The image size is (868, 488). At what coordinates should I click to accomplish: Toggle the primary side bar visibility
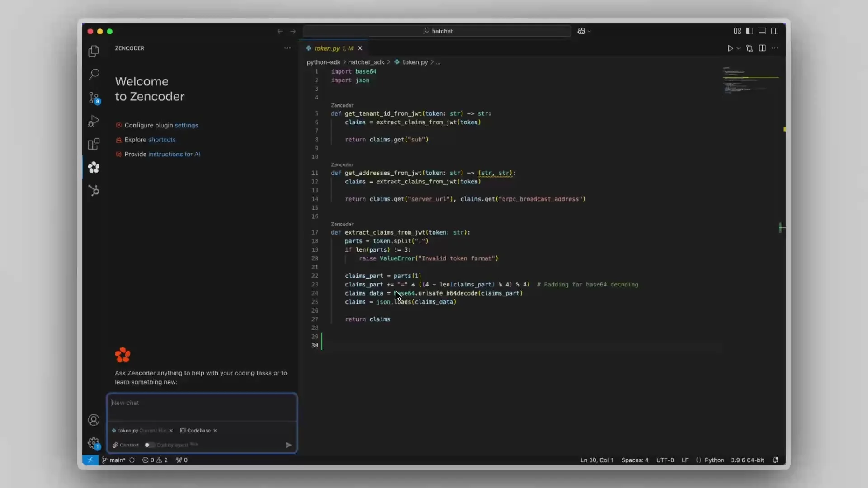coord(750,31)
